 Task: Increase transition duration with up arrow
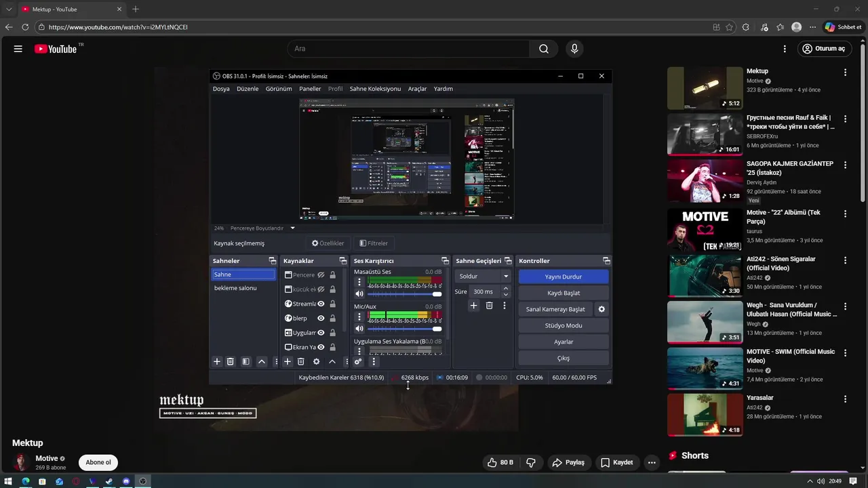[x=505, y=289]
